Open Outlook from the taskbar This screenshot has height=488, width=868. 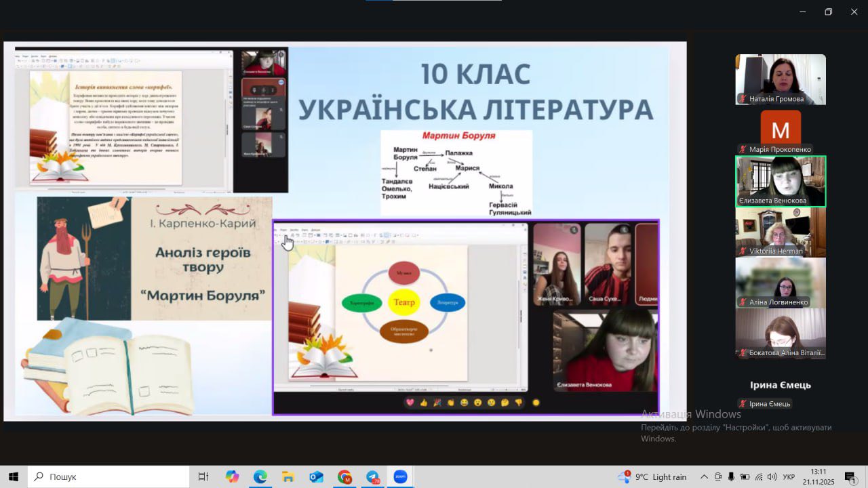(x=317, y=477)
